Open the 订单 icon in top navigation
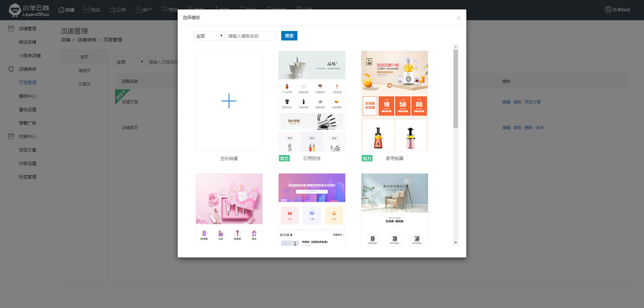The image size is (644, 308). click(113, 10)
